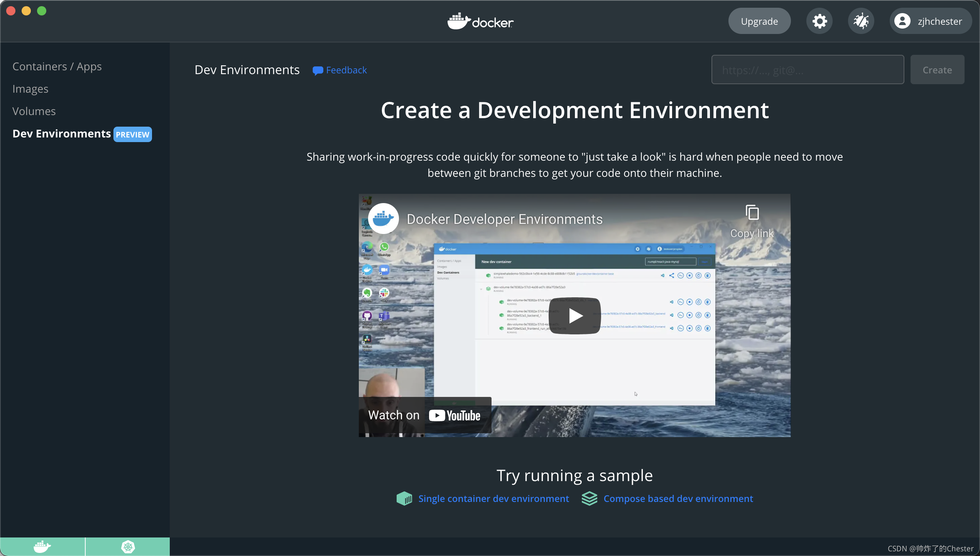Open Docker settings gear menu
The height and width of the screenshot is (556, 980).
[821, 21]
